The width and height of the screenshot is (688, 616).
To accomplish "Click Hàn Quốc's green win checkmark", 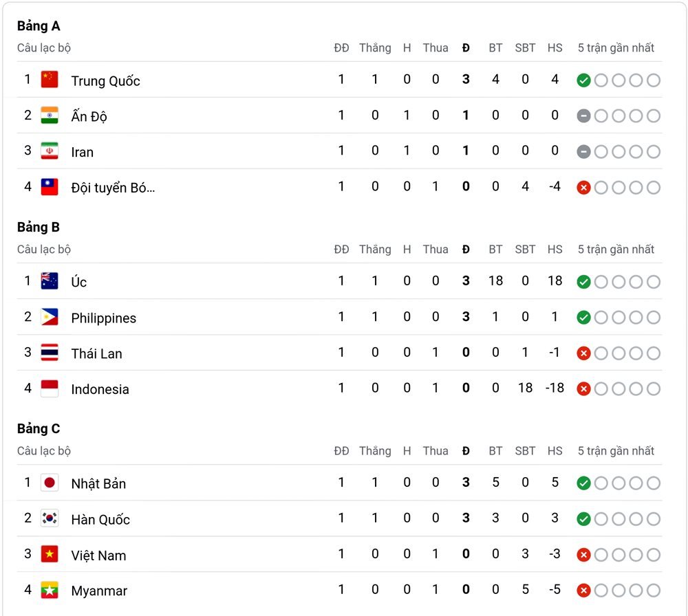I will [583, 519].
